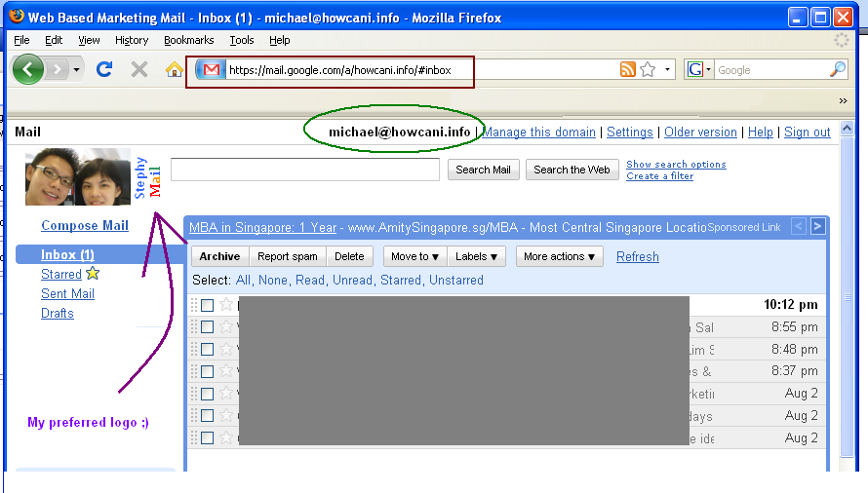
Task: Open the Settings link
Action: [629, 132]
